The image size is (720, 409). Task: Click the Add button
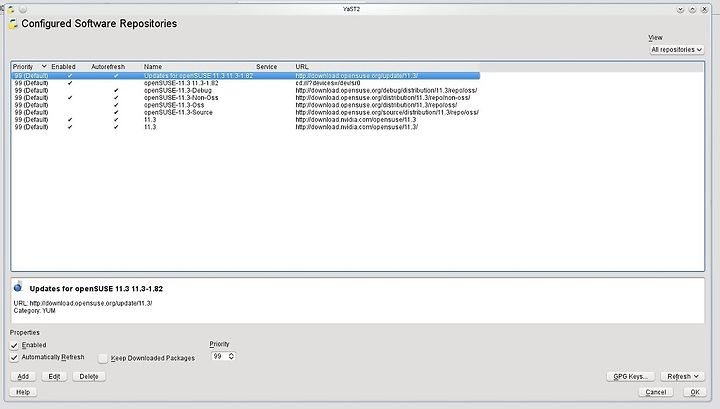pos(23,376)
